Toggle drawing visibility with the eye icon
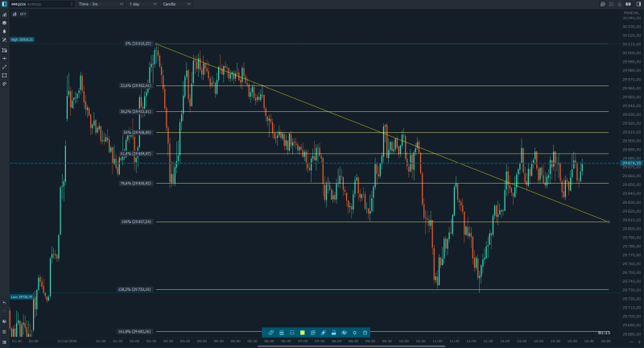644x348 pixels. pos(345,333)
